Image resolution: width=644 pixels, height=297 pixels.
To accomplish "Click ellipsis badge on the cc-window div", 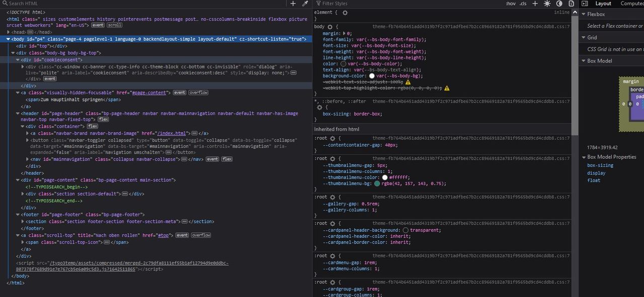I will [x=293, y=73].
